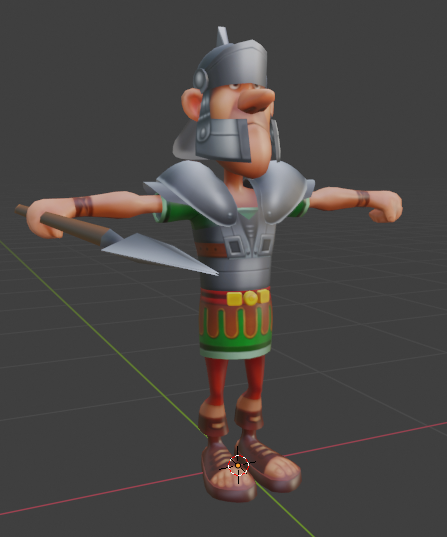447x537 pixels.
Task: Select the clenched fist without the spear
Action: coord(386,208)
